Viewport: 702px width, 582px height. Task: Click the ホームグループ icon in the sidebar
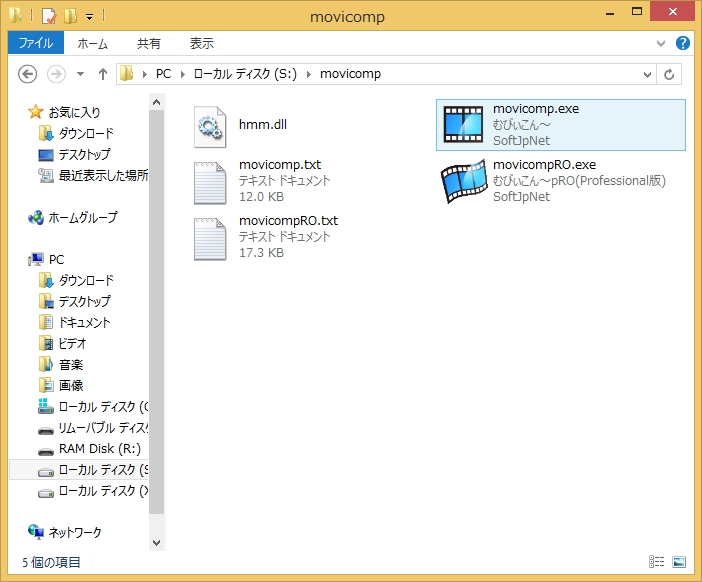[x=36, y=218]
